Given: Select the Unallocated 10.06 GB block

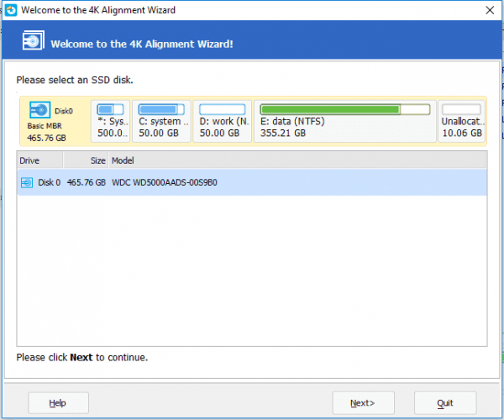Looking at the screenshot, I should [461, 122].
